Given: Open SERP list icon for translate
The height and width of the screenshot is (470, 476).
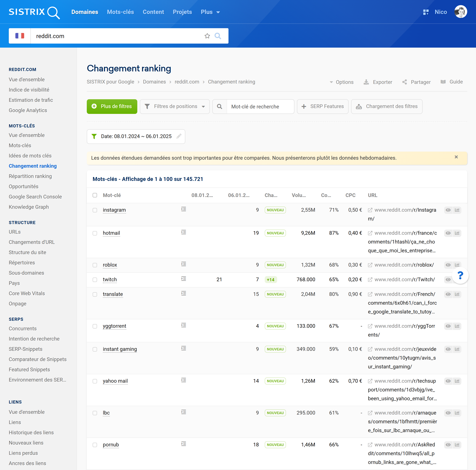Looking at the screenshot, I should (184, 293).
